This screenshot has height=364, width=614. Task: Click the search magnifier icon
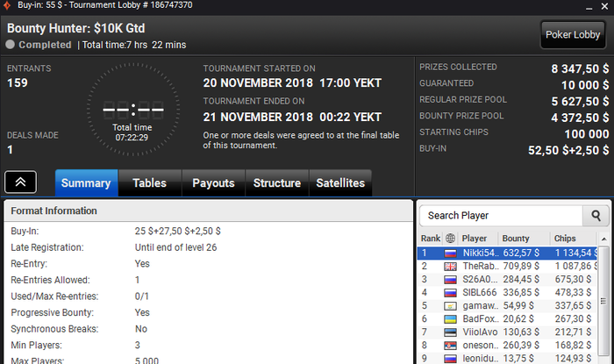596,215
